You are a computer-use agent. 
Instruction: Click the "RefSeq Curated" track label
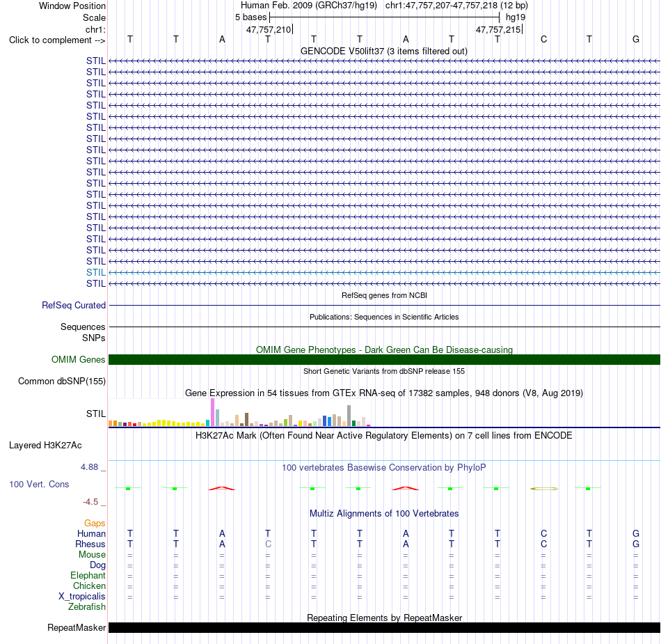click(73, 306)
